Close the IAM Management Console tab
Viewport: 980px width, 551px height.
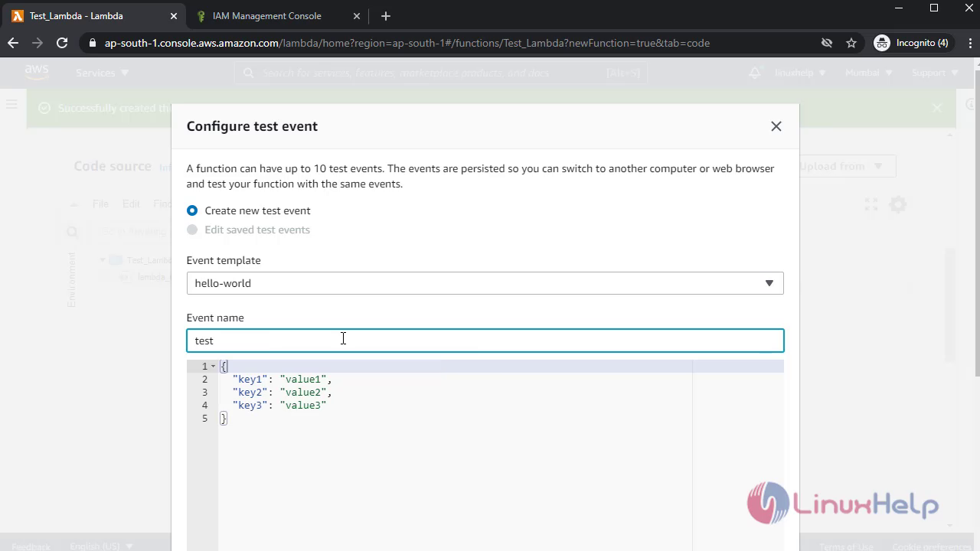(357, 16)
